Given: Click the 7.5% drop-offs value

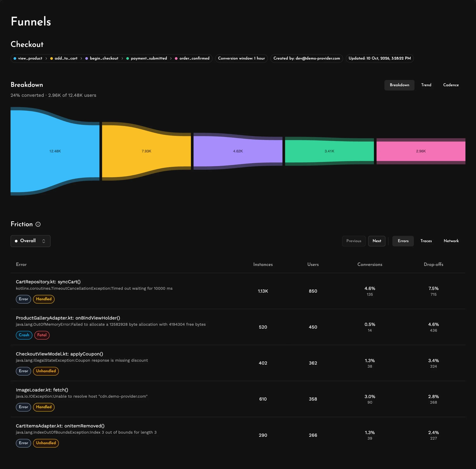Looking at the screenshot, I should point(433,288).
